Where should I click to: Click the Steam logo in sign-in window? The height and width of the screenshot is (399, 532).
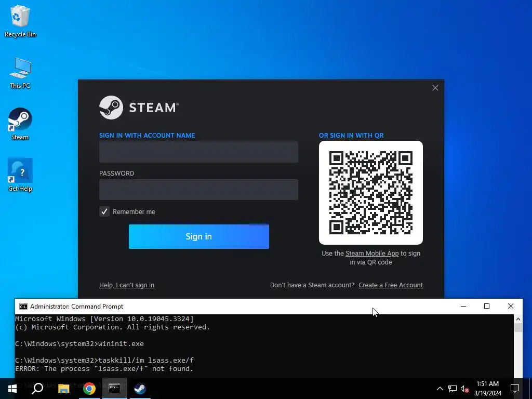pyautogui.click(x=139, y=108)
